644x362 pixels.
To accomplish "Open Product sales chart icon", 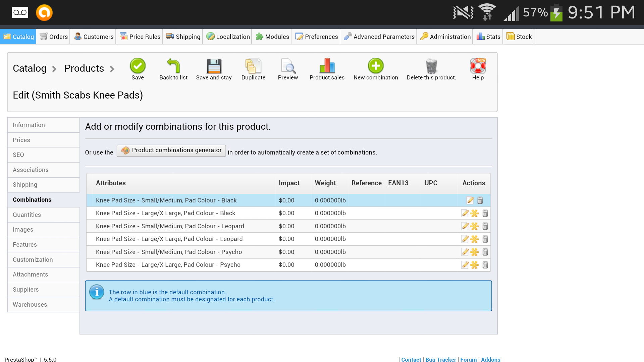I will click(x=327, y=66).
